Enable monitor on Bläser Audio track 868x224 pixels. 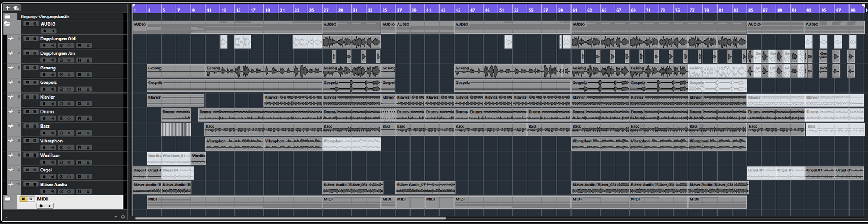coord(53,191)
